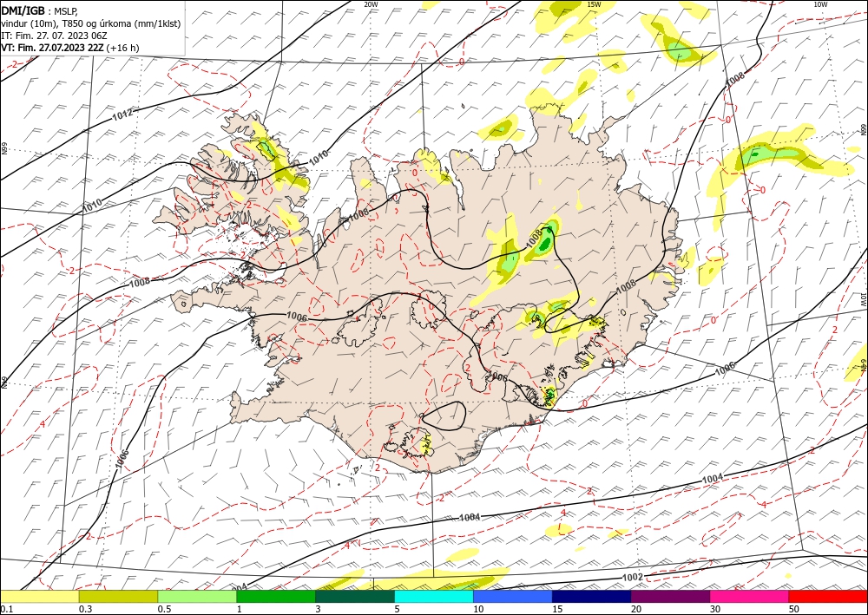This screenshot has height=615, width=868.
Task: Click the navy 15 mm legend swatch
Action: (x=592, y=596)
